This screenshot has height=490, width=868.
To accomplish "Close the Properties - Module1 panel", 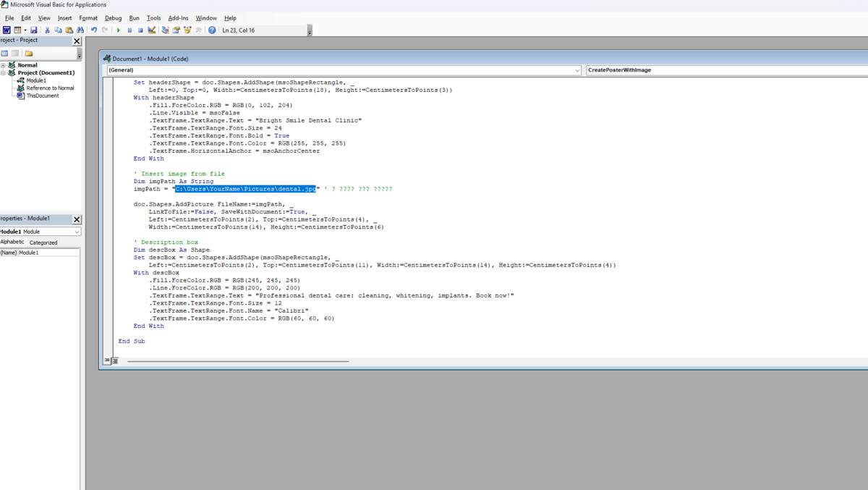I will point(77,219).
